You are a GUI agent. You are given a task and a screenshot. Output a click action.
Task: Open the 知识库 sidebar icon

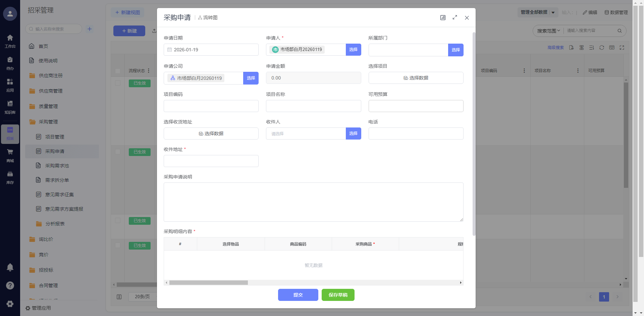(x=10, y=107)
